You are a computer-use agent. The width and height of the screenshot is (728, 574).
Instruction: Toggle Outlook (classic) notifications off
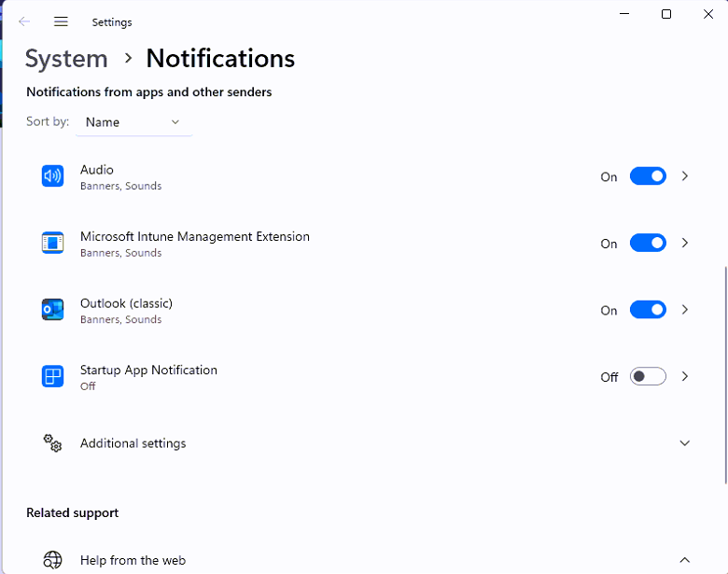648,310
